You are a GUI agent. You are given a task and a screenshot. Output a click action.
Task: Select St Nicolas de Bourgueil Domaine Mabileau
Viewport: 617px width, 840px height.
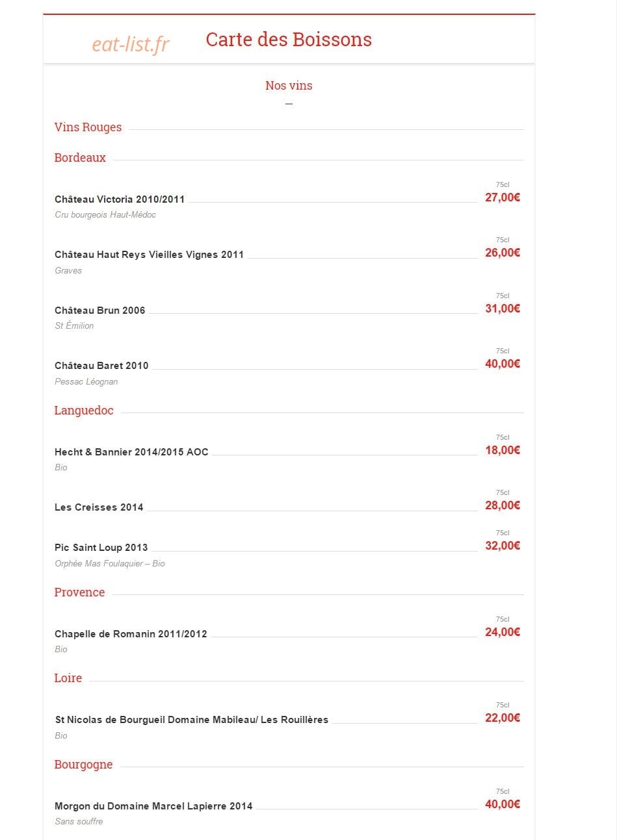pos(192,720)
